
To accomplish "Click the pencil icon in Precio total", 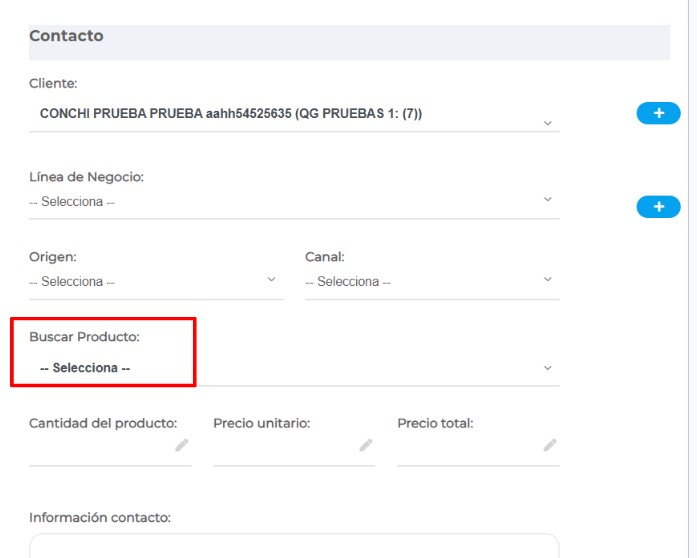I will (x=550, y=445).
